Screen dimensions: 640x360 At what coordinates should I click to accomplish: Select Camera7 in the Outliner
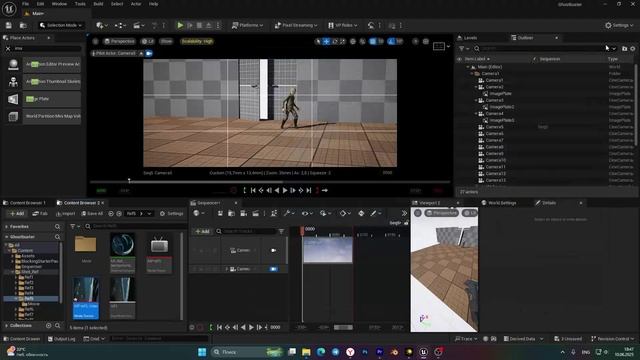click(x=494, y=140)
